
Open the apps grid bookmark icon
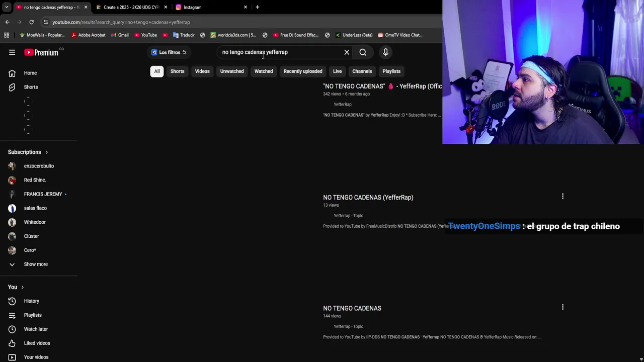(x=7, y=35)
